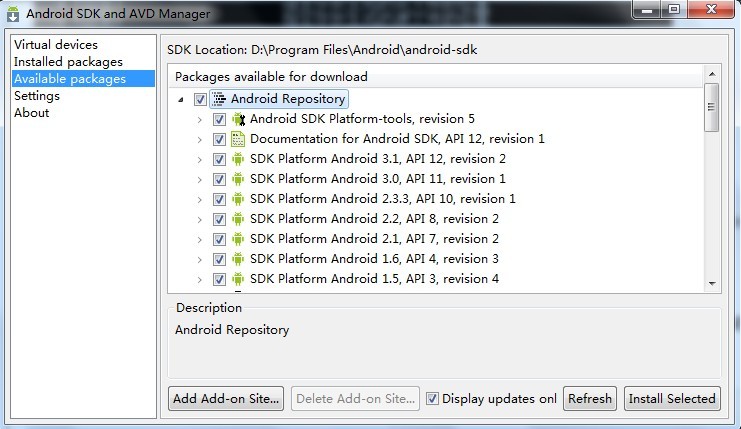The image size is (741, 429).
Task: Click 'Android Repository' text in Description box
Action: point(232,329)
